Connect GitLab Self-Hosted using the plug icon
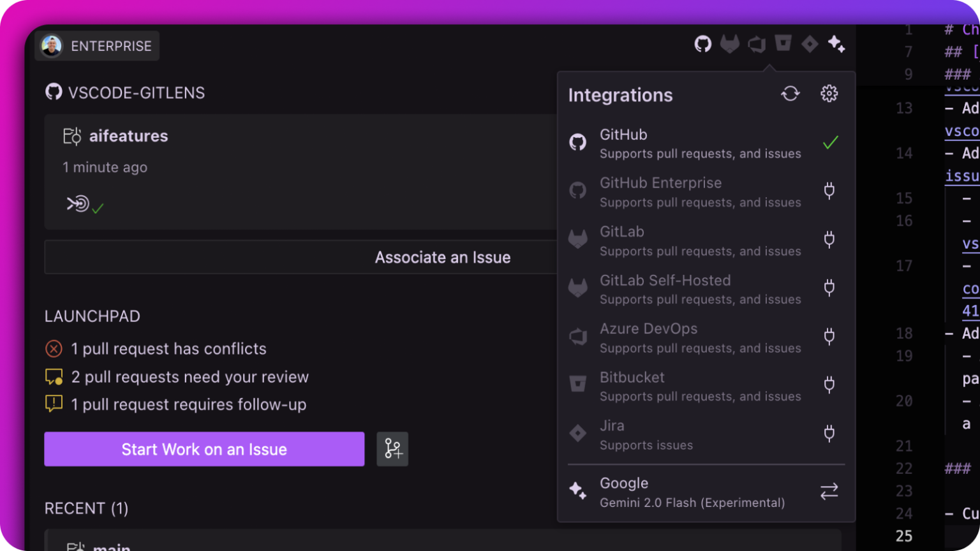The image size is (980, 551). pos(829,288)
